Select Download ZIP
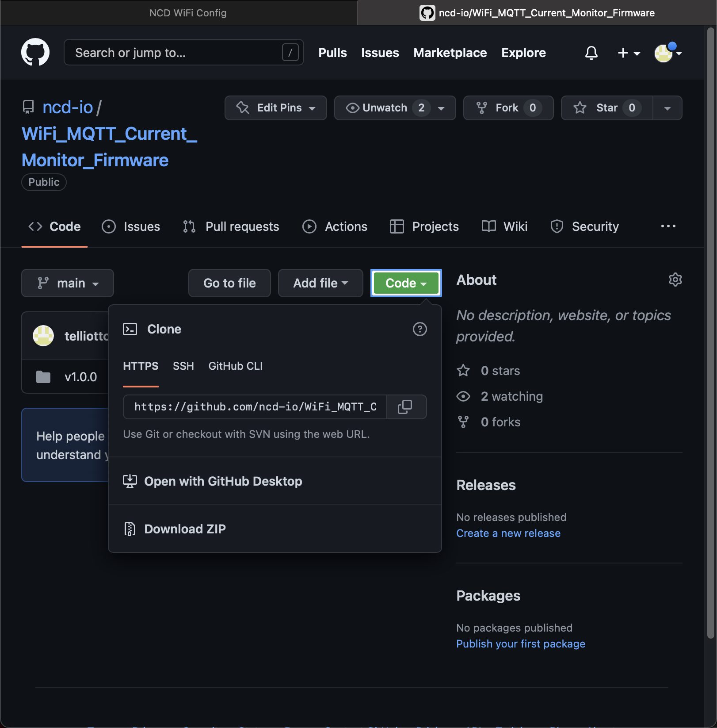The height and width of the screenshot is (728, 717). click(x=185, y=529)
